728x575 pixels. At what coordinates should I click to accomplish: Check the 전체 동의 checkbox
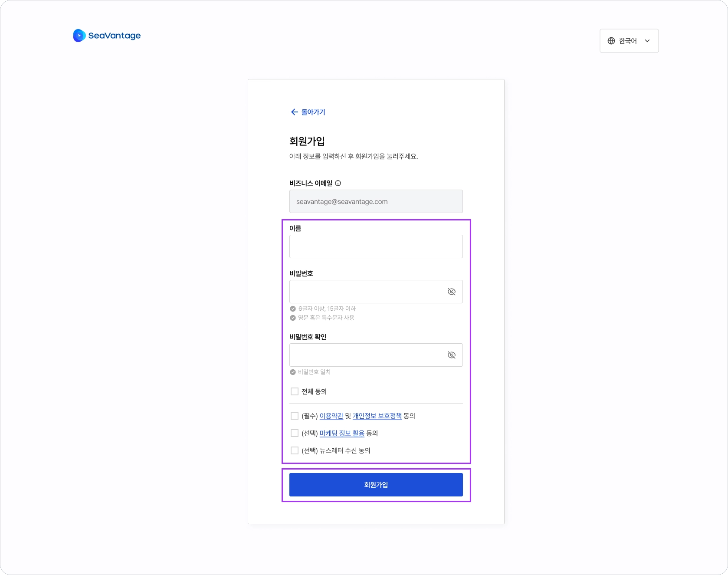point(295,391)
